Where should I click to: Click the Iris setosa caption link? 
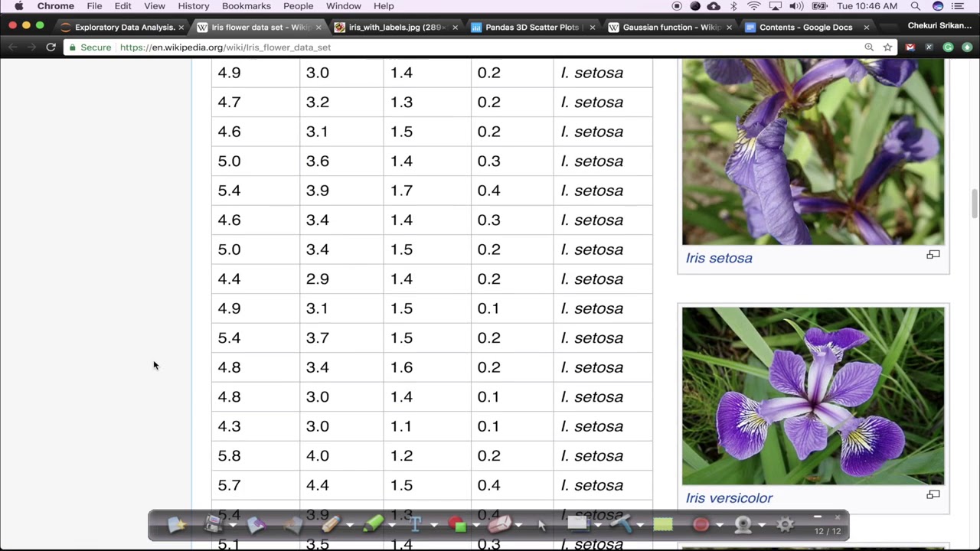719,258
